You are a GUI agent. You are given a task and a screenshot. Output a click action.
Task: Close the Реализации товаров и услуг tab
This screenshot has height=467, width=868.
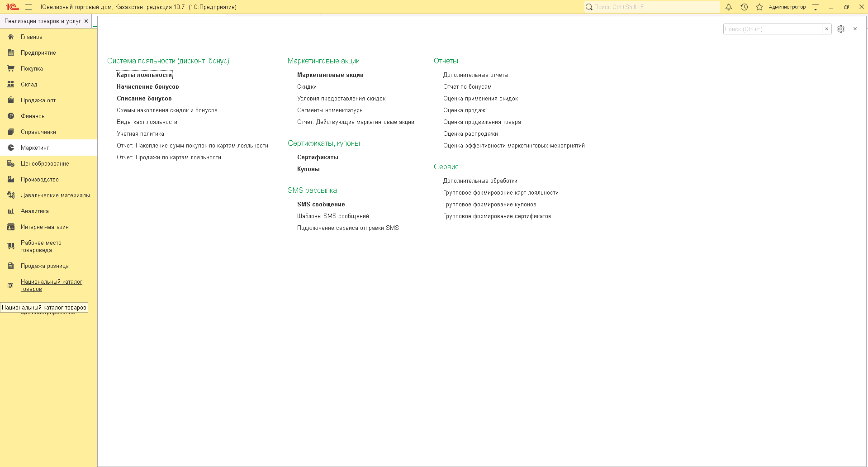point(86,21)
